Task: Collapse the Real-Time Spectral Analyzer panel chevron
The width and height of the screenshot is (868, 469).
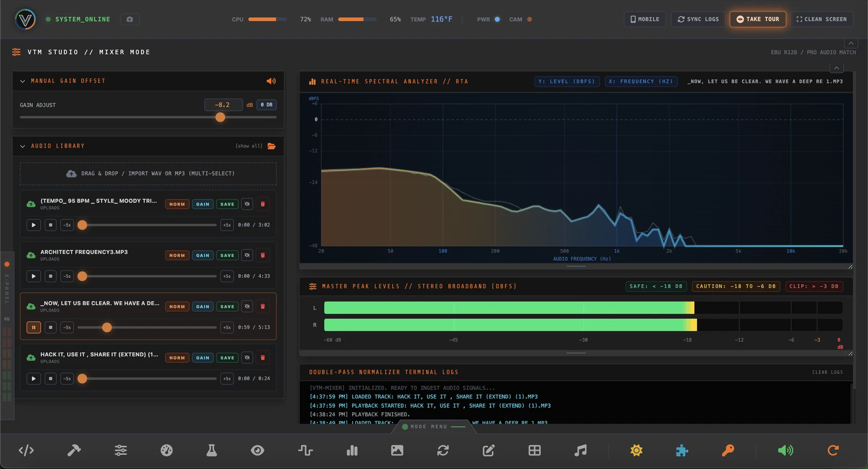Action: tap(837, 68)
